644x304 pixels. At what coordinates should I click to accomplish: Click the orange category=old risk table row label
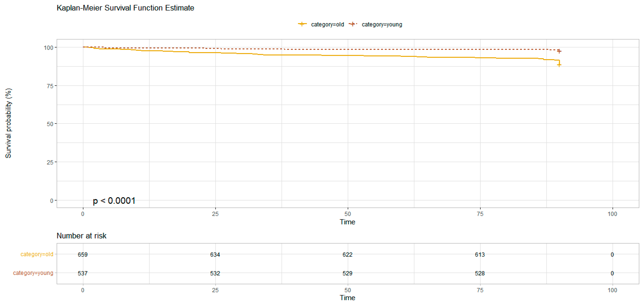37,254
